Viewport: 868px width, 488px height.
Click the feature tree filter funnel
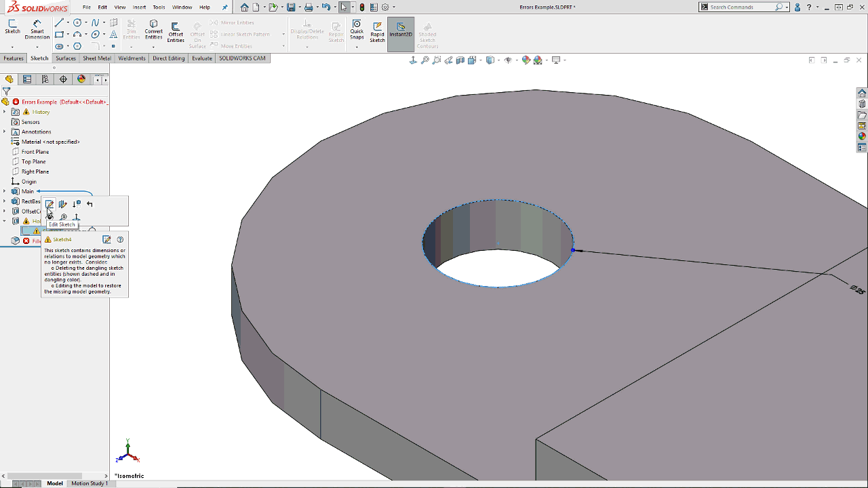click(x=6, y=91)
